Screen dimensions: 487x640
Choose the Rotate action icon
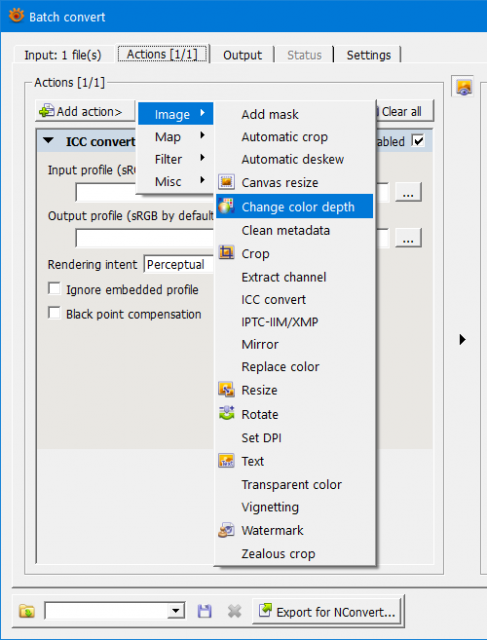pos(226,413)
